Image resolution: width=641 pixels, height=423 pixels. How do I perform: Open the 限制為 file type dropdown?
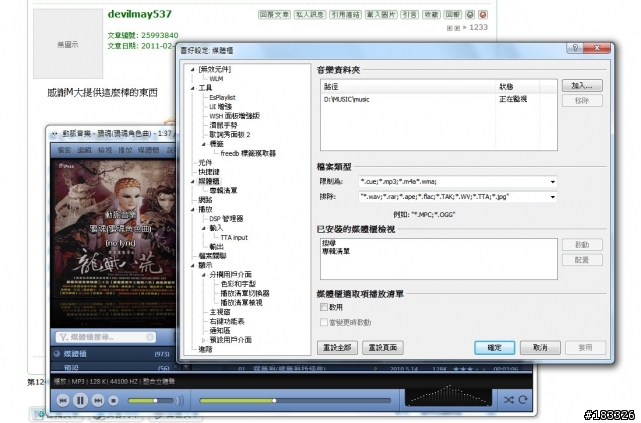point(552,181)
